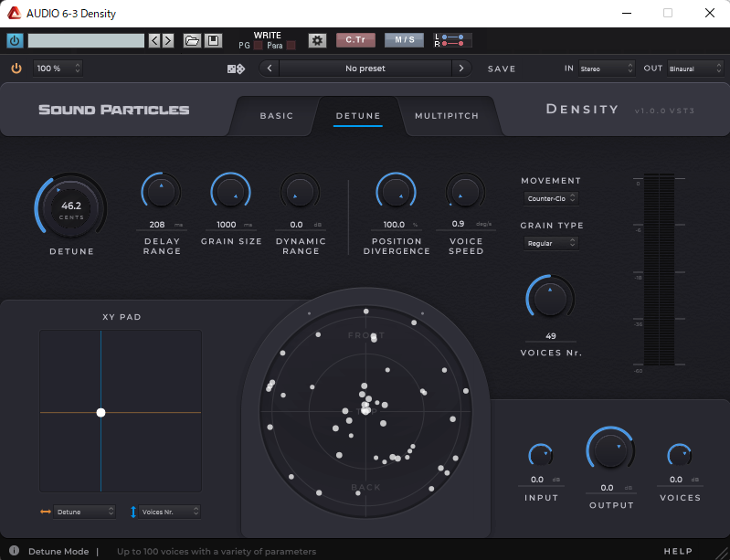Toggle the blue host power button

(15, 40)
